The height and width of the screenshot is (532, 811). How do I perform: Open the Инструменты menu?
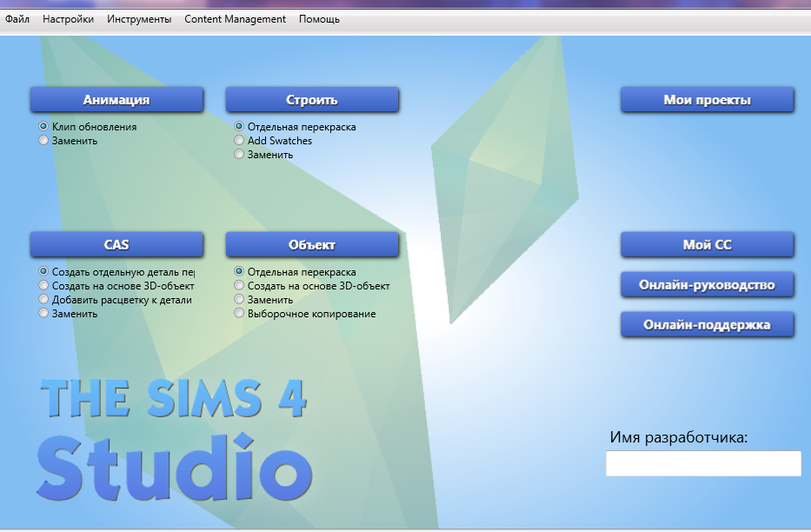point(139,19)
